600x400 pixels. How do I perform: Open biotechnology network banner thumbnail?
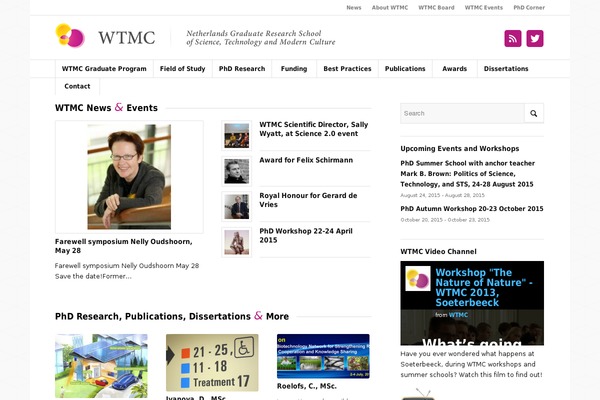(x=323, y=356)
